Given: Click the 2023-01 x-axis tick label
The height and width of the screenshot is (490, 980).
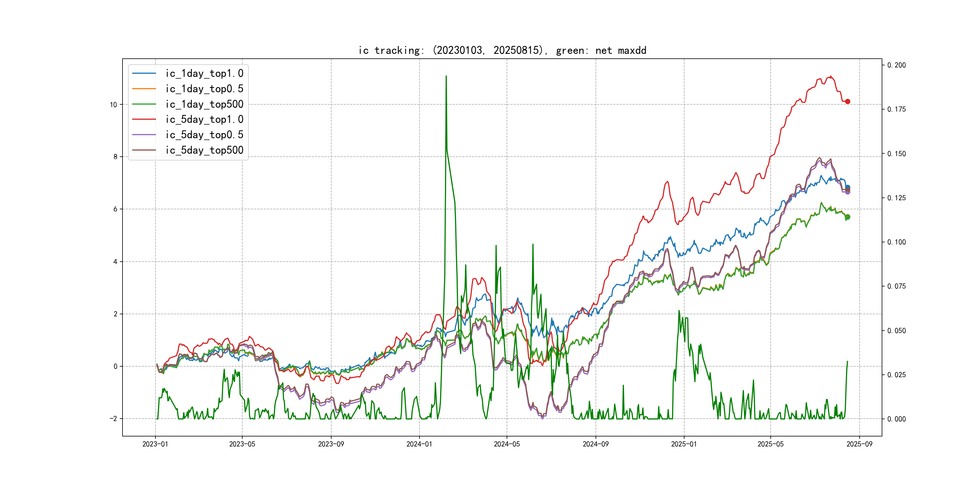Looking at the screenshot, I should pyautogui.click(x=155, y=444).
